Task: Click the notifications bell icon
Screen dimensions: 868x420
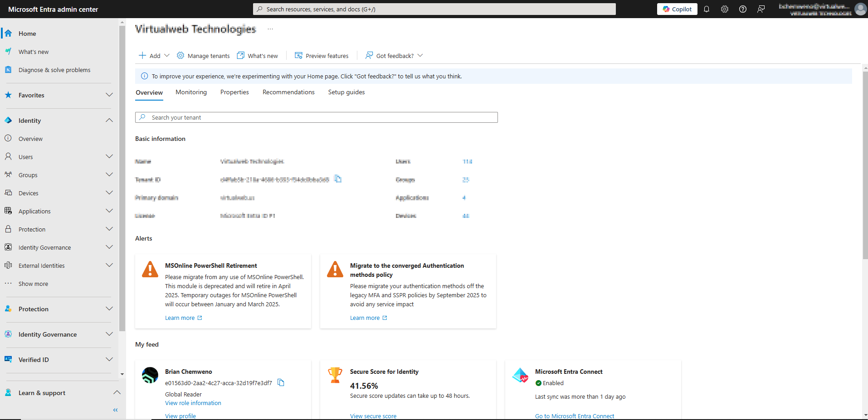Action: [707, 9]
